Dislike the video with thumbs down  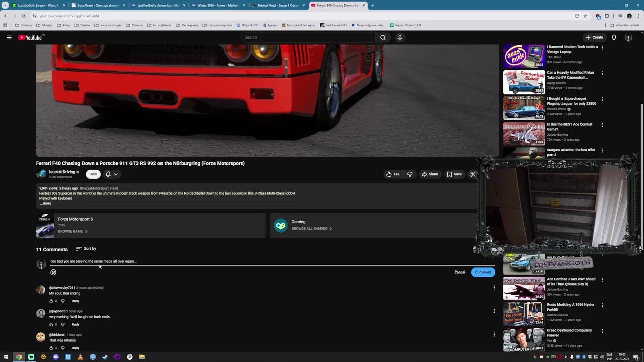coord(410,174)
